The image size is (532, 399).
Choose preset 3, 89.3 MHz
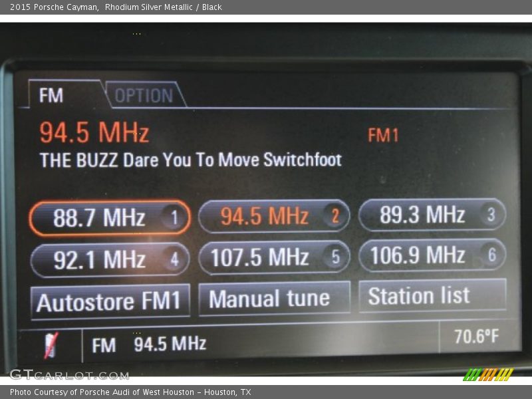432,215
